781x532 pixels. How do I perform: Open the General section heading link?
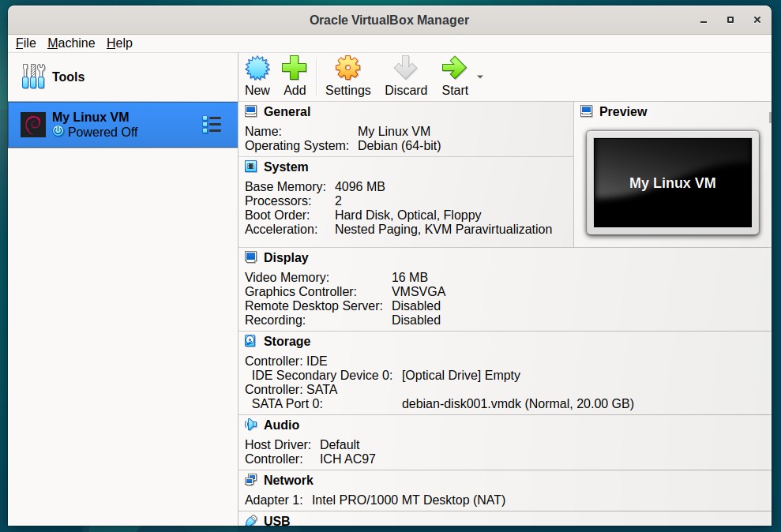coord(287,111)
